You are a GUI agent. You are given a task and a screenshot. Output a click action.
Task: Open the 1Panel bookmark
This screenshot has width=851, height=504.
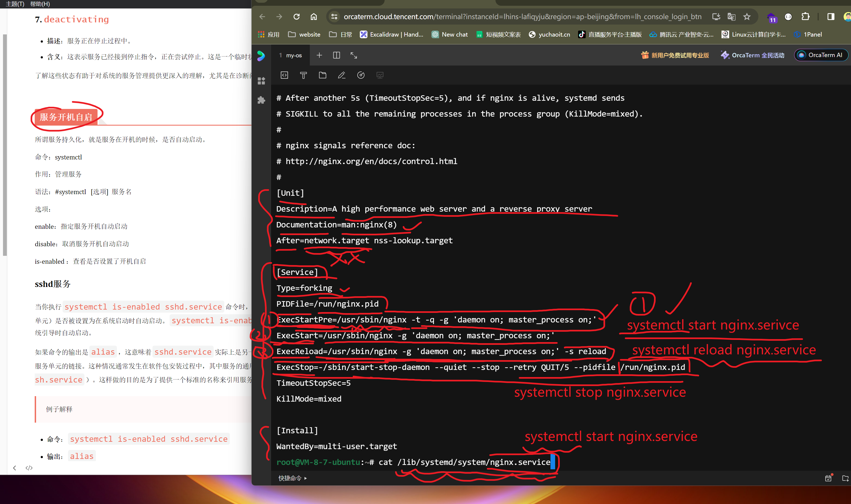tap(808, 34)
